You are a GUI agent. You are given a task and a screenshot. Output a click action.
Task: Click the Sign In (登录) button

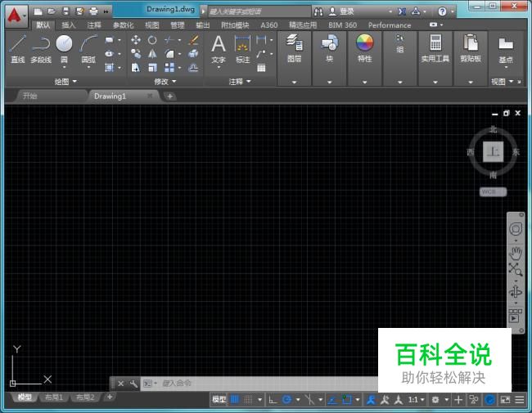(346, 11)
